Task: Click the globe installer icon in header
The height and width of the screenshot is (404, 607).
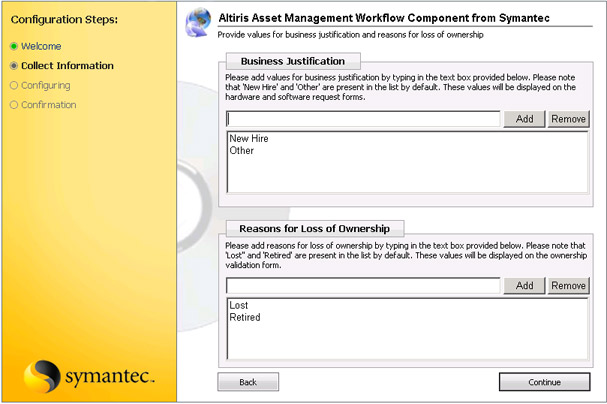Action: (x=198, y=22)
